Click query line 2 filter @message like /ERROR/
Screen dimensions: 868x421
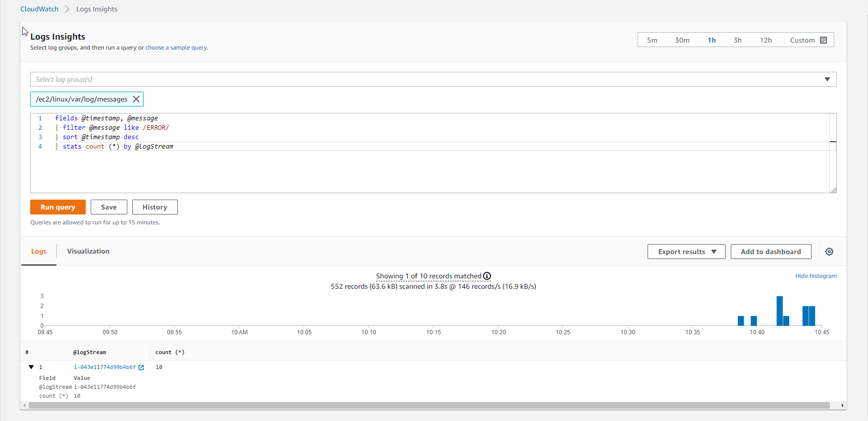[x=112, y=127]
